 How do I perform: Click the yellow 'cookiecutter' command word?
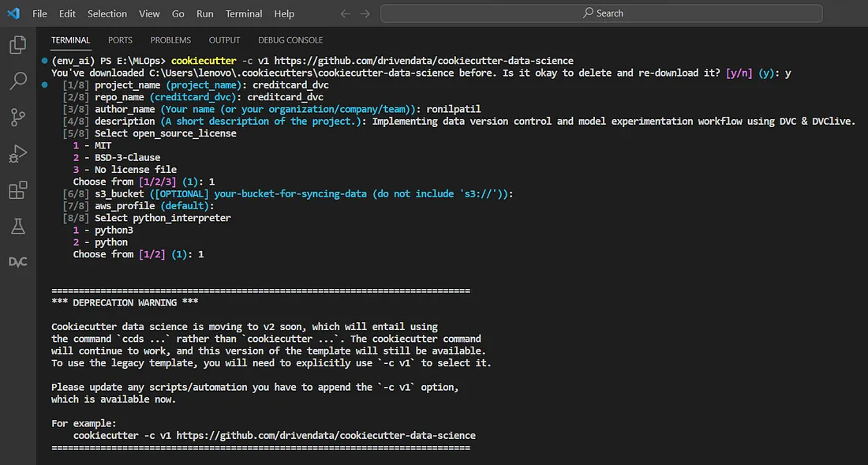coord(204,60)
